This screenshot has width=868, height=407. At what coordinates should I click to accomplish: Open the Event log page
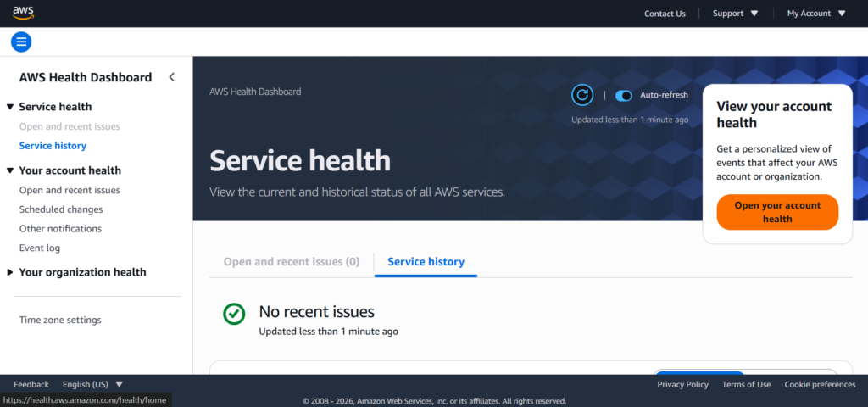[40, 248]
